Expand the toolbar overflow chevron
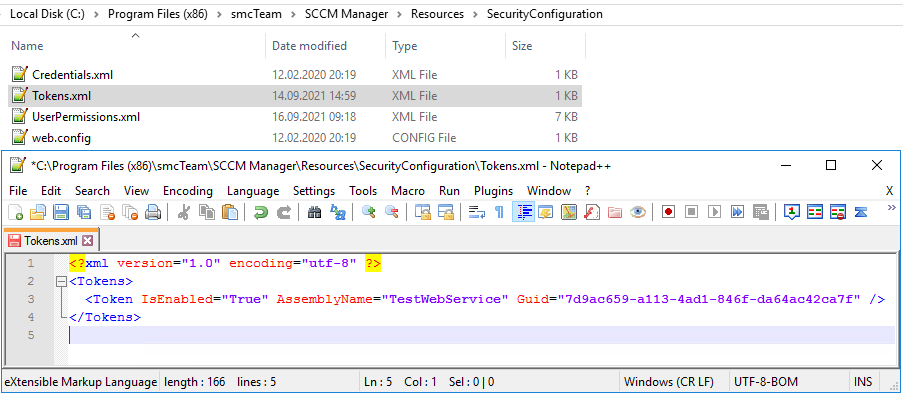Screen dimensions: 903x393 tap(892, 207)
